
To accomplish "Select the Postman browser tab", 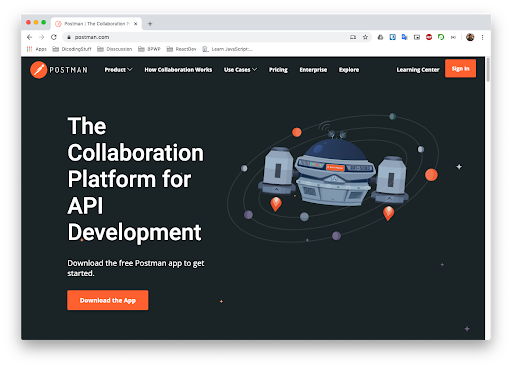I will (x=97, y=24).
